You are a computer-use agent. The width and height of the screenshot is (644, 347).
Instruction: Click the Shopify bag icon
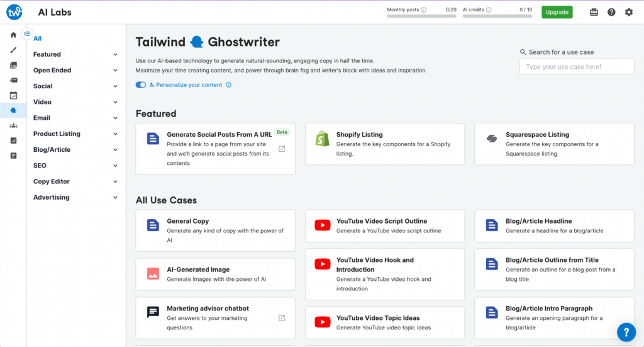pyautogui.click(x=323, y=139)
